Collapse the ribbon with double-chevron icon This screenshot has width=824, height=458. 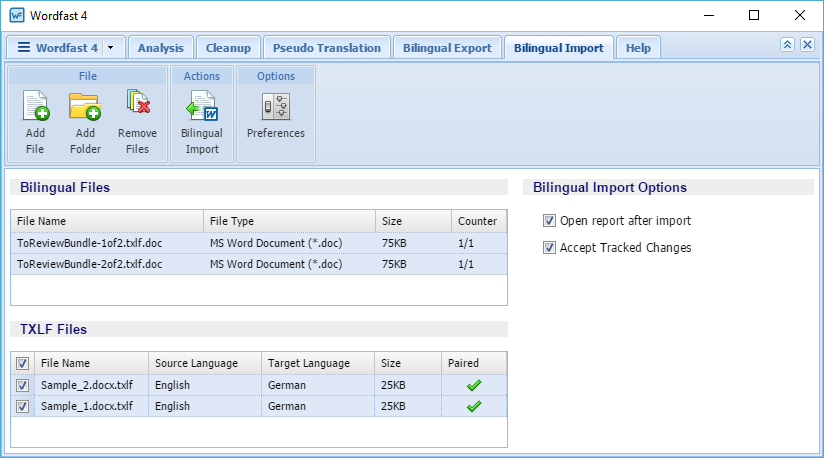click(787, 45)
